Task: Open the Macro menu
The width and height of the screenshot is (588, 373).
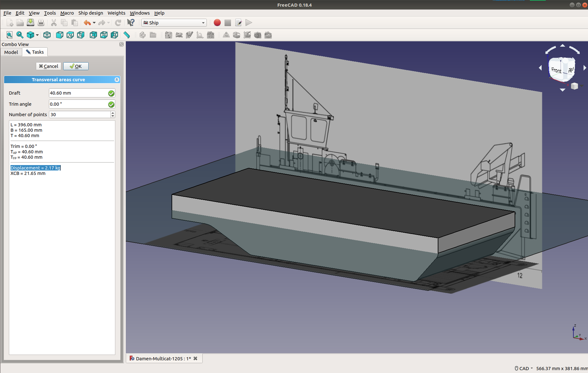Action: (67, 13)
